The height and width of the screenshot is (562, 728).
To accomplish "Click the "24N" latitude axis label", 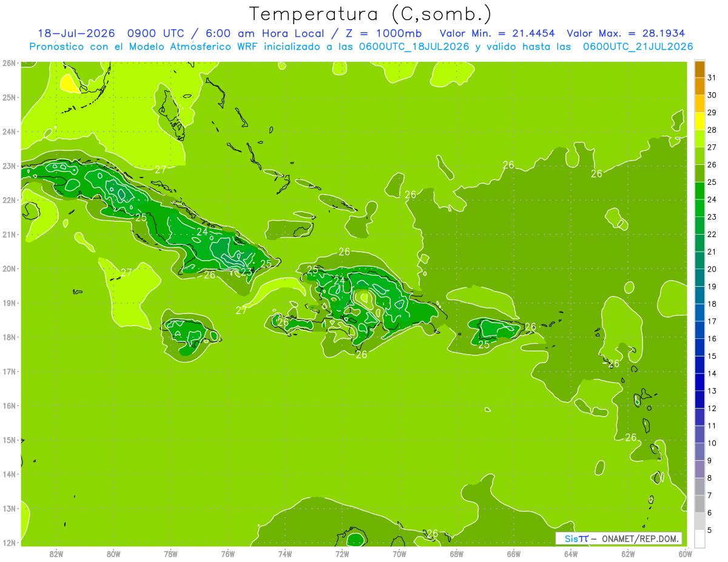I will point(8,132).
